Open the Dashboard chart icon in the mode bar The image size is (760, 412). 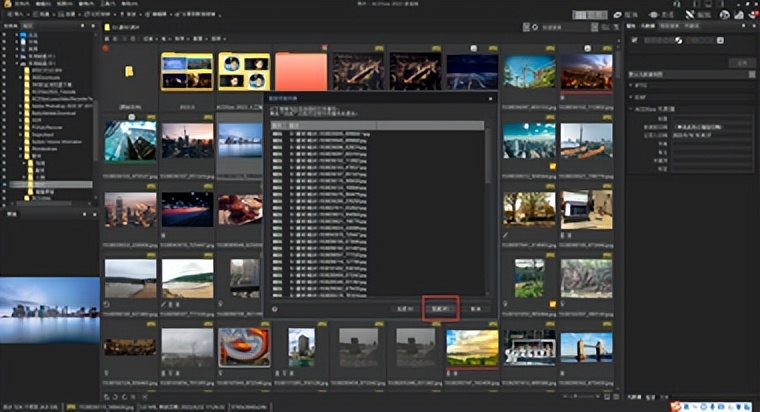point(739,15)
